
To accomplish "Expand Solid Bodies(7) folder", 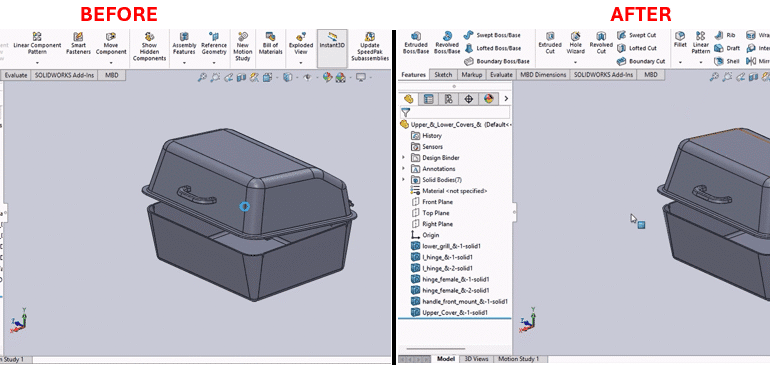I will click(404, 180).
